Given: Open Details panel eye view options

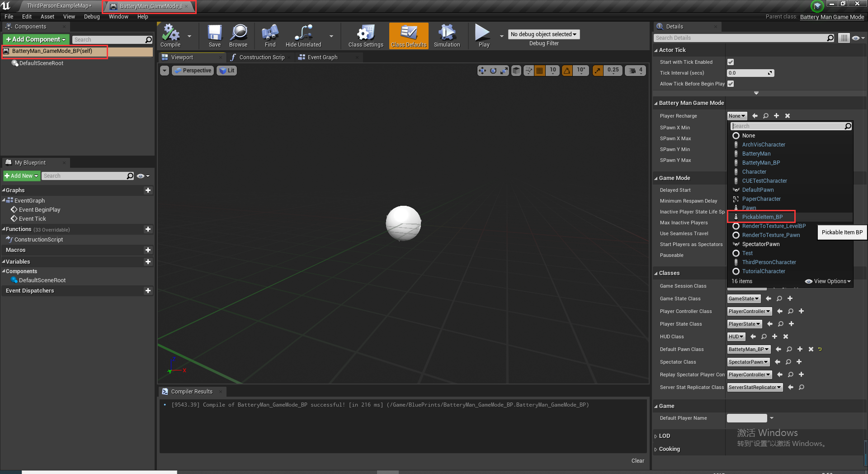Looking at the screenshot, I should 858,38.
